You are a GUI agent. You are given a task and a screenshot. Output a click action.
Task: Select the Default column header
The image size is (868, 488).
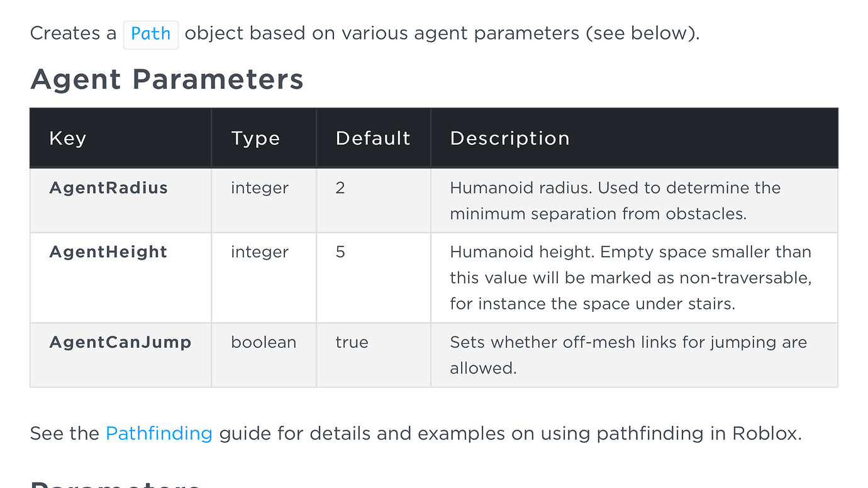tap(373, 138)
